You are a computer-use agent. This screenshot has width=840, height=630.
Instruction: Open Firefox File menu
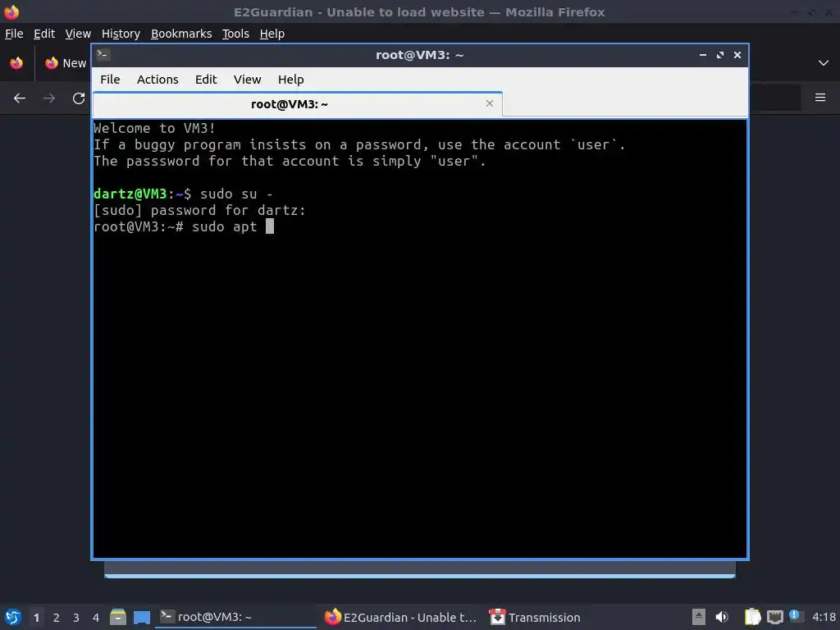pos(14,34)
